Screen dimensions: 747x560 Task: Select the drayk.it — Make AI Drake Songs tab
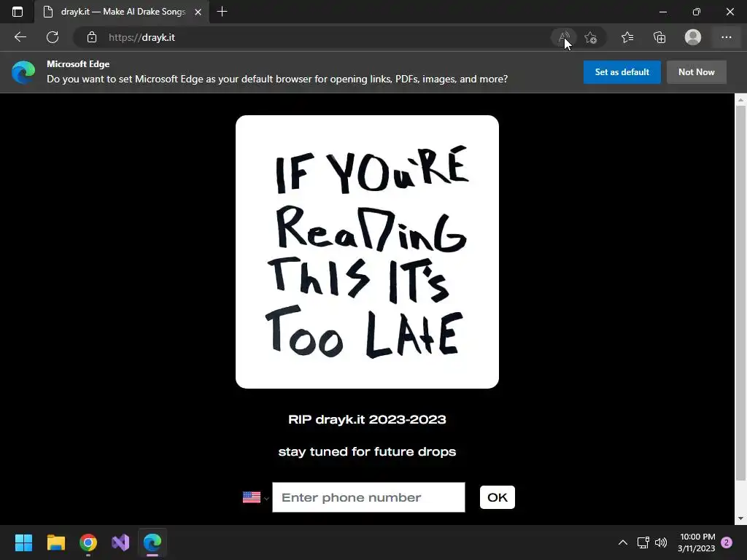(x=122, y=12)
